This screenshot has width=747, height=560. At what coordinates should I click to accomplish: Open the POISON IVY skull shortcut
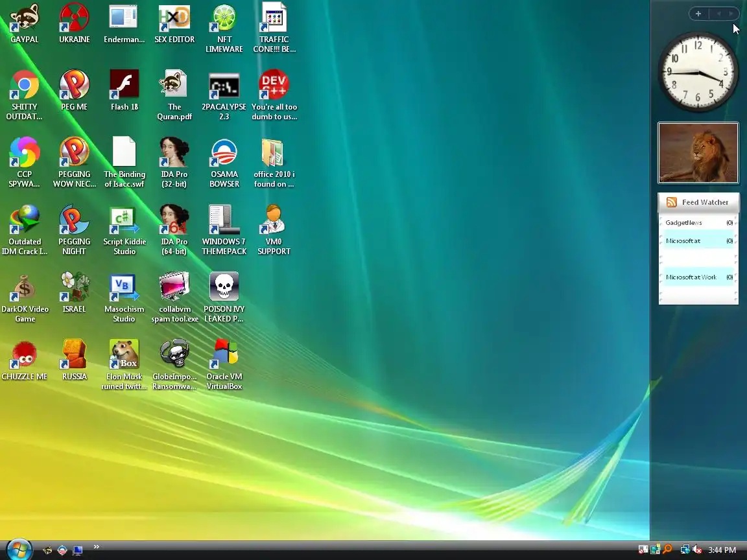coord(224,297)
